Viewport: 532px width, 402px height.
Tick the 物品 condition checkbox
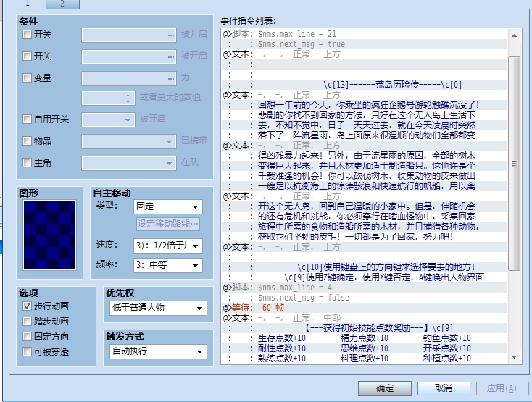pos(27,141)
